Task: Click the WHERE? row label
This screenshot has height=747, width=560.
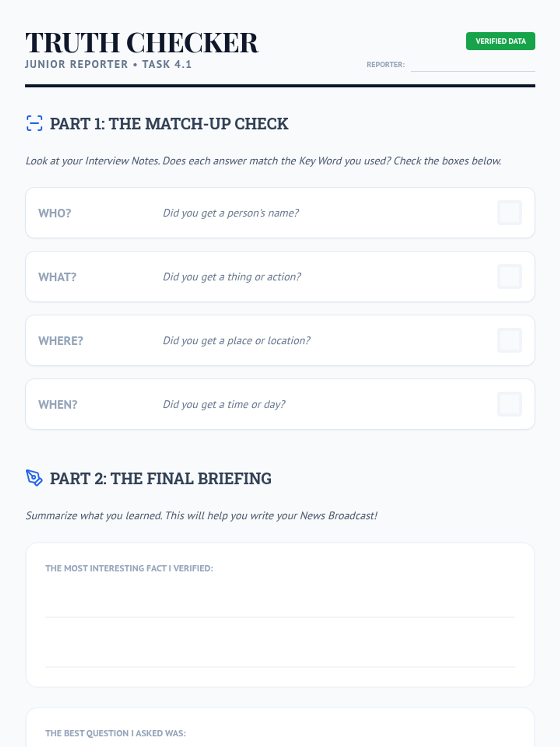Action: coord(61,341)
